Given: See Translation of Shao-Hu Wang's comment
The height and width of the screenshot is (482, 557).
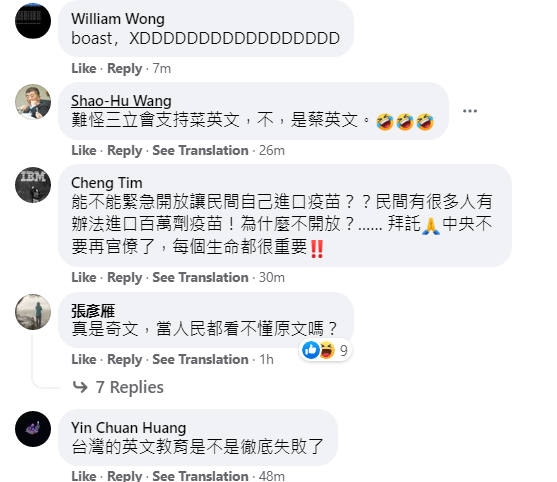Looking at the screenshot, I should tap(200, 150).
